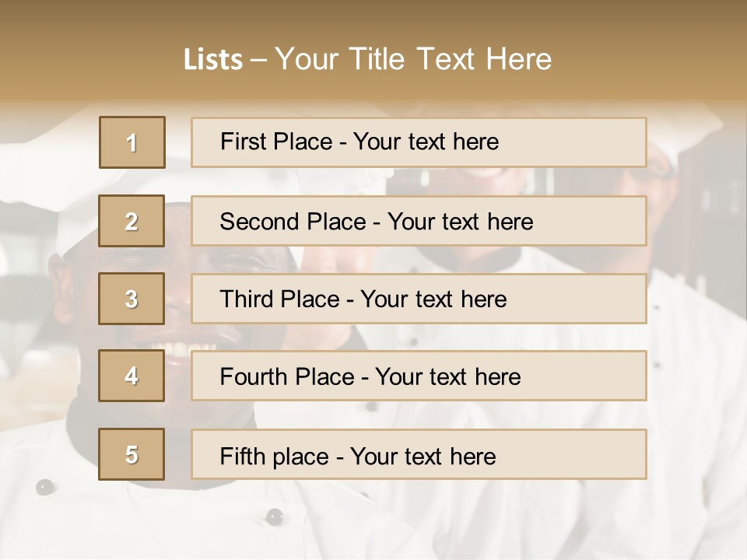Select the "Second Place - Your text here" bar

[x=419, y=221]
